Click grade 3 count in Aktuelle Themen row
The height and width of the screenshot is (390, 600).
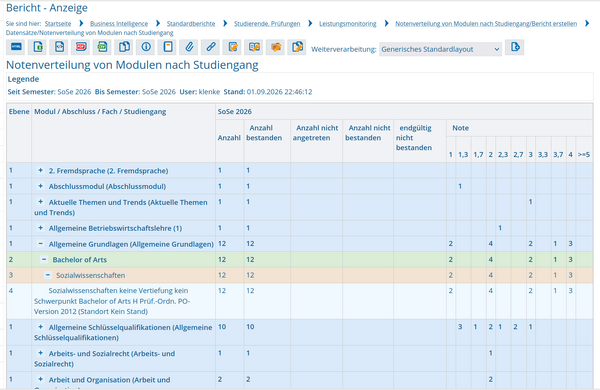click(x=530, y=201)
